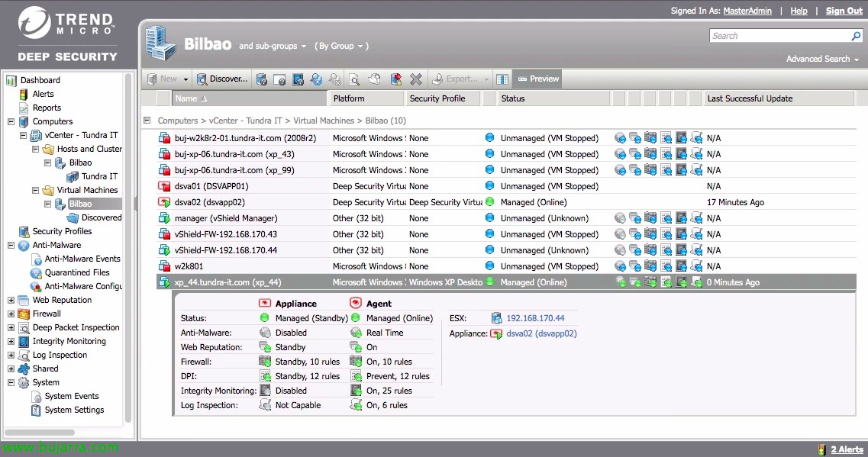Select Tundra IT in the tree
This screenshot has width=868, height=457.
[x=100, y=176]
